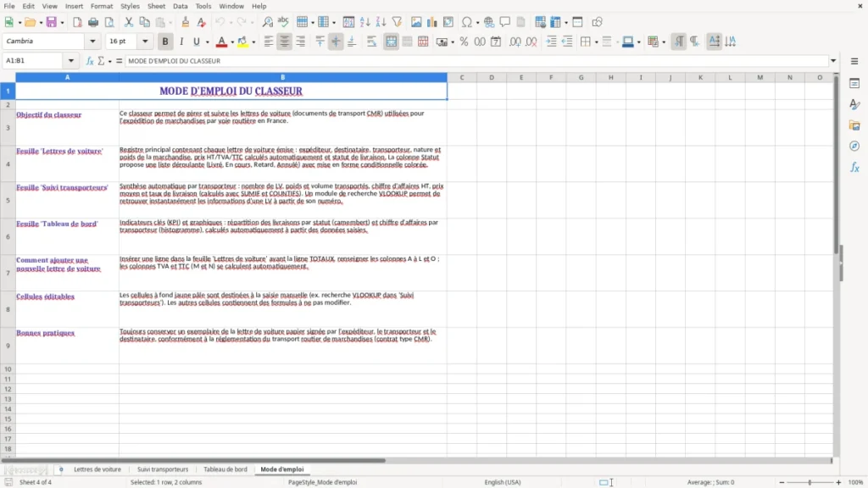Click the Insert Comment icon

(x=505, y=22)
